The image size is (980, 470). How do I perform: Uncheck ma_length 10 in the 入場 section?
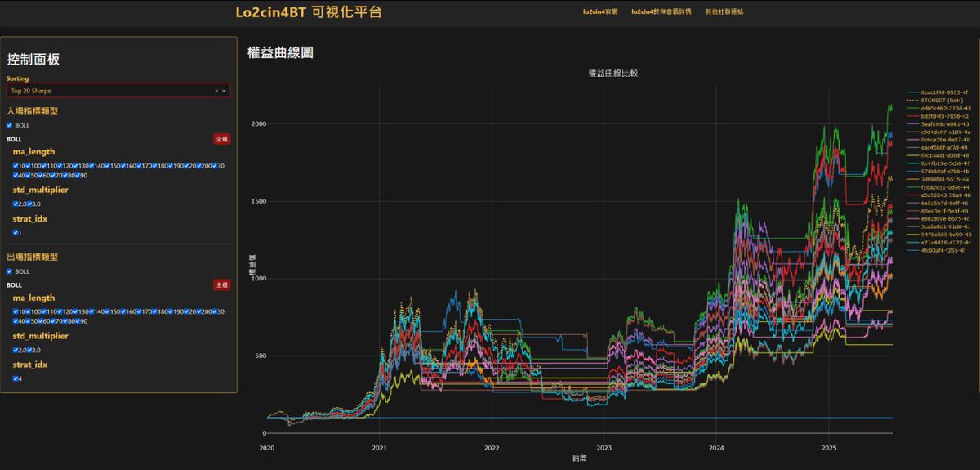coord(16,166)
